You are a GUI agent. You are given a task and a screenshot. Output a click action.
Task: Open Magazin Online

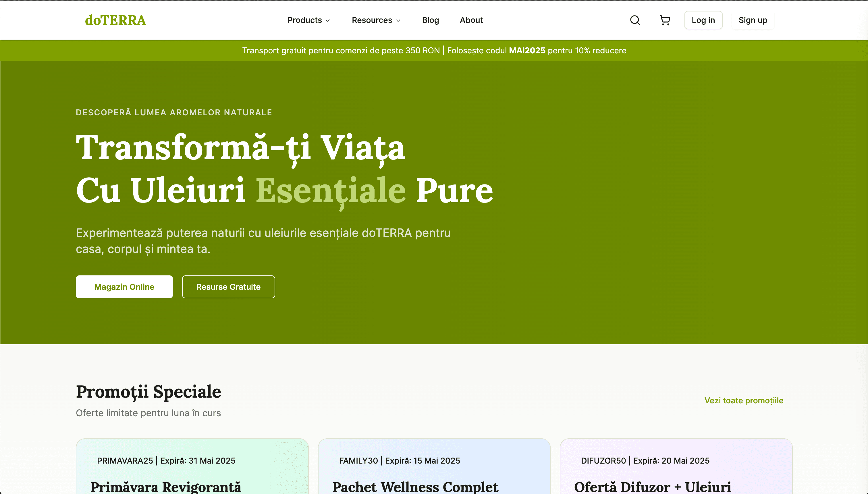(x=124, y=287)
